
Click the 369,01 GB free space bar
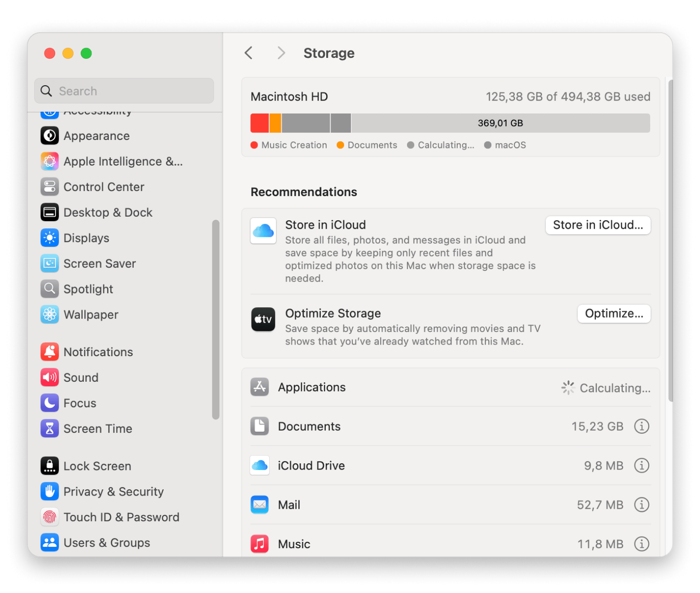500,123
